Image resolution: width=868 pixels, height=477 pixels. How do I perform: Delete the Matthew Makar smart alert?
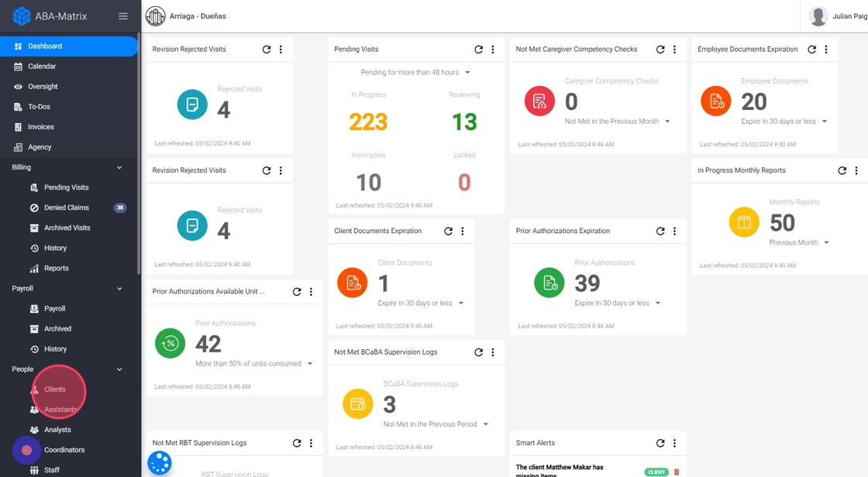pos(677,472)
